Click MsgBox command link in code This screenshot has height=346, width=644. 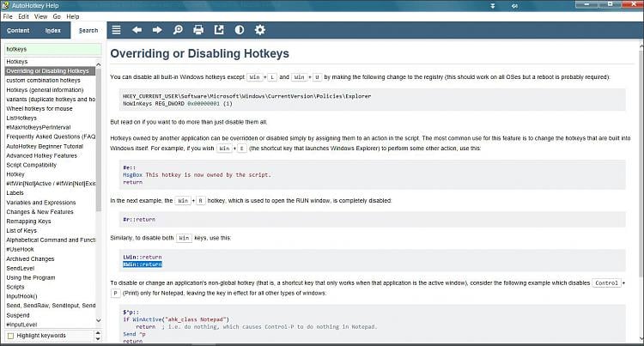[x=132, y=175]
